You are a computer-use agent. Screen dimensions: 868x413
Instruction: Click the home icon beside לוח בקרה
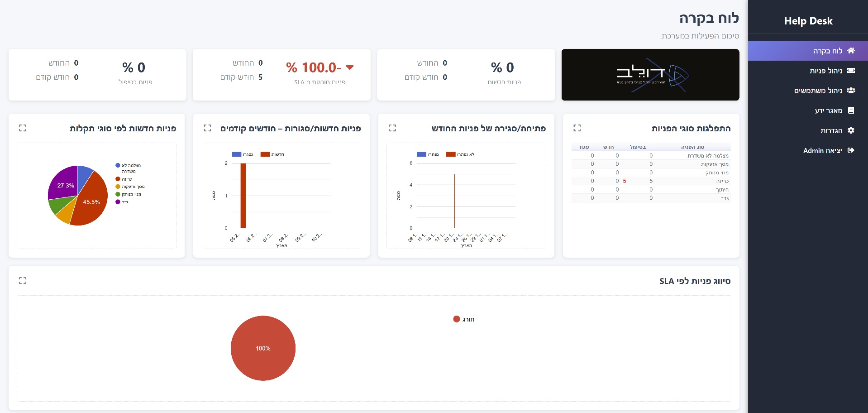tap(851, 51)
